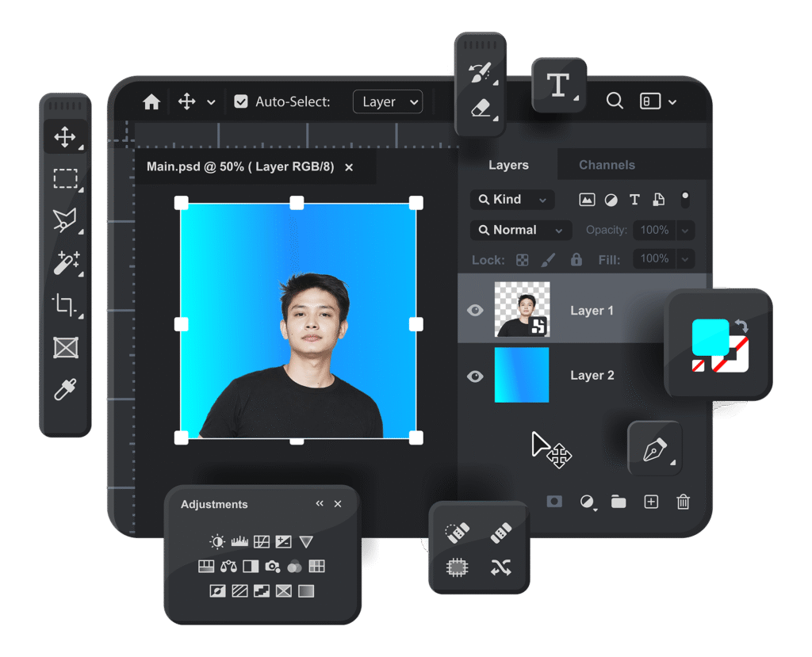The height and width of the screenshot is (657, 812).
Task: Create a new layer with plus icon
Action: tap(651, 502)
